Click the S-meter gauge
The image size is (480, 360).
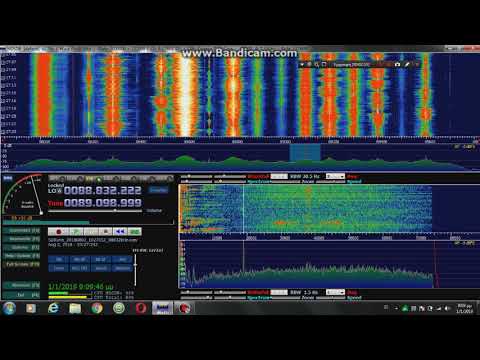(23, 194)
